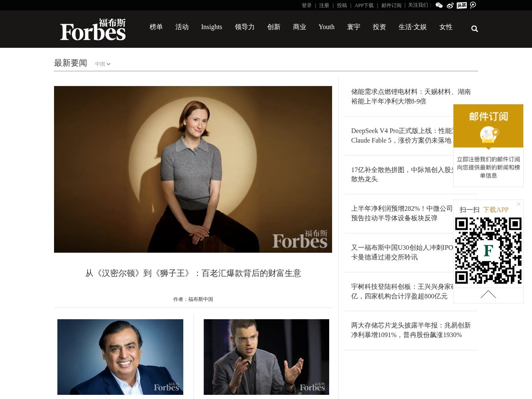Open the WeChat follow icon

(x=439, y=5)
